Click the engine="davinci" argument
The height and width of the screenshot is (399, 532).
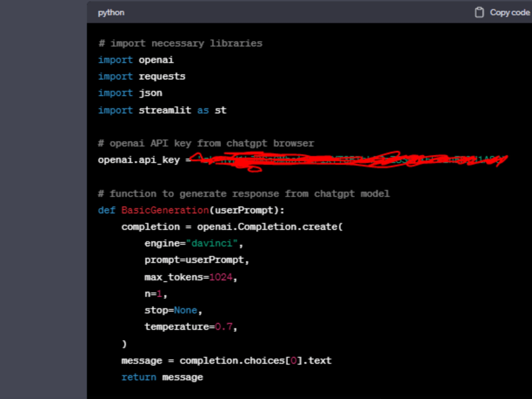[194, 243]
